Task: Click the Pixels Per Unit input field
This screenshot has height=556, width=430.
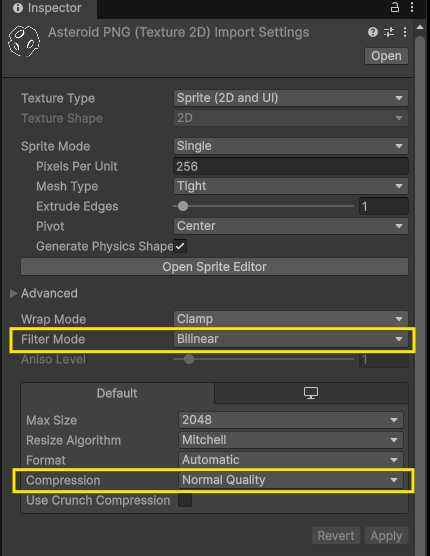Action: pos(291,166)
